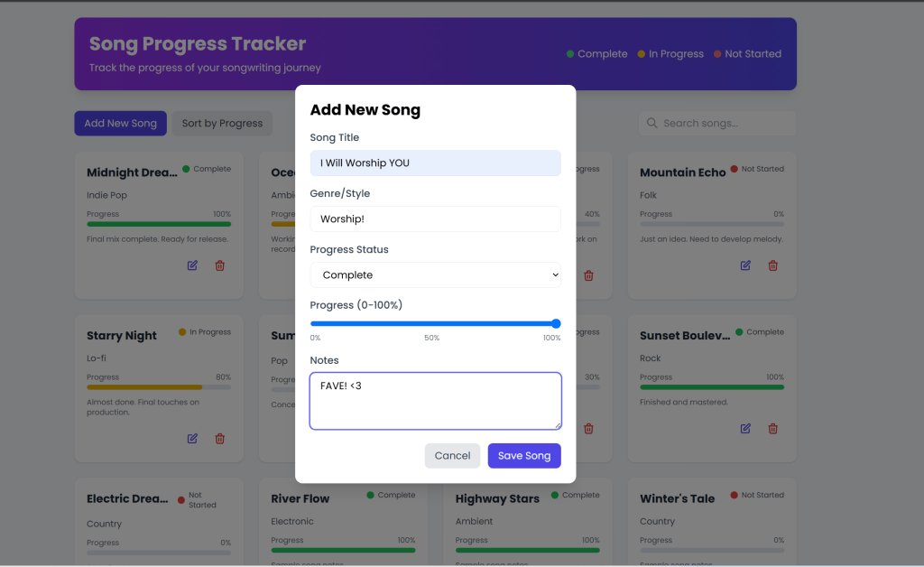Click the magnifier icon in the search bar
The image size is (924, 567).
(651, 123)
